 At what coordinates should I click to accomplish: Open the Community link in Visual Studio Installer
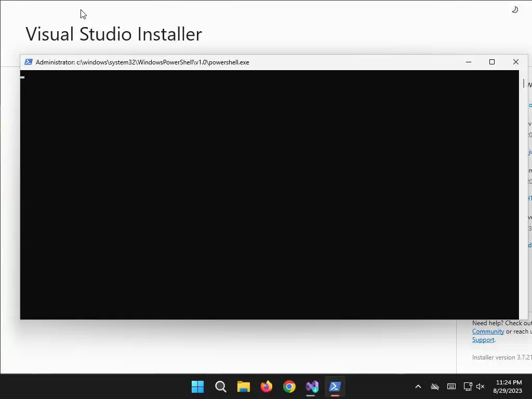[x=488, y=331]
